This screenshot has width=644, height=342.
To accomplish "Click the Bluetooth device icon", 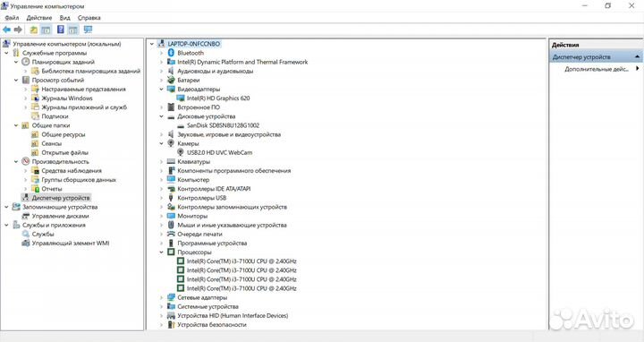I will [171, 53].
